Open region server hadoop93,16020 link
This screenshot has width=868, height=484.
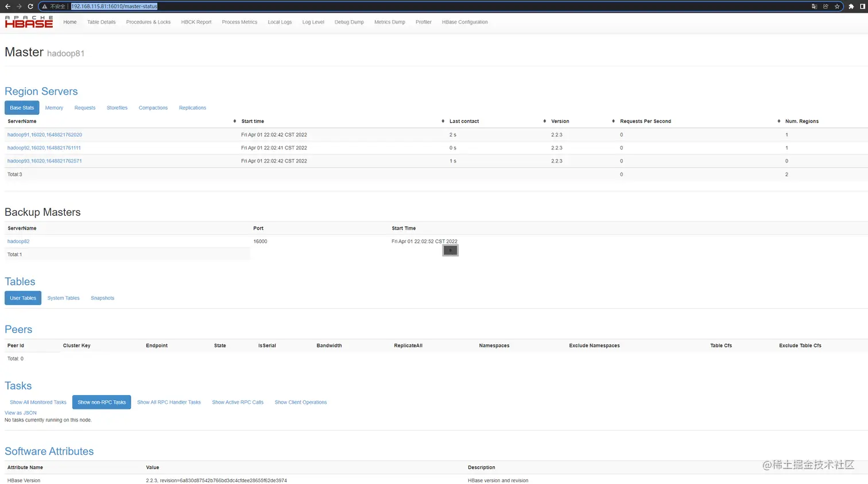click(x=45, y=161)
